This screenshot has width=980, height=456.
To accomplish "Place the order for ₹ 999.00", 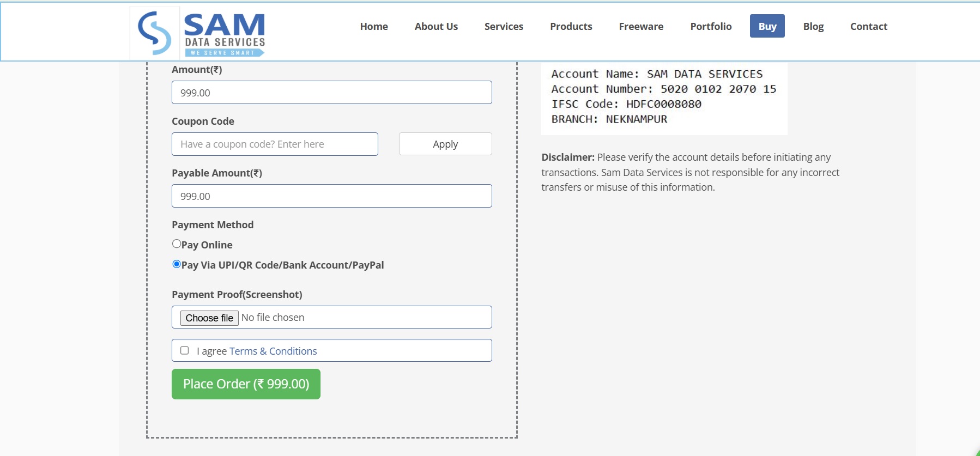I will point(246,384).
